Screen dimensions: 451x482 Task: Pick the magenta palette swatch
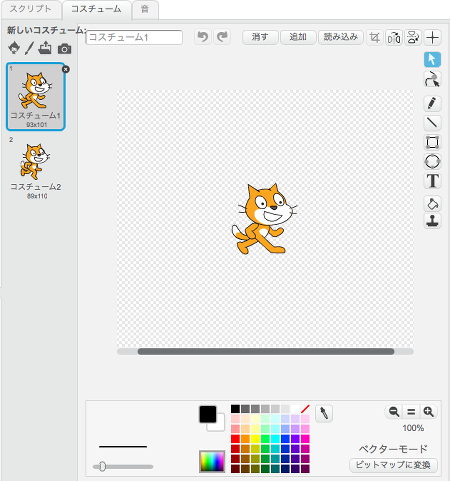(305, 439)
